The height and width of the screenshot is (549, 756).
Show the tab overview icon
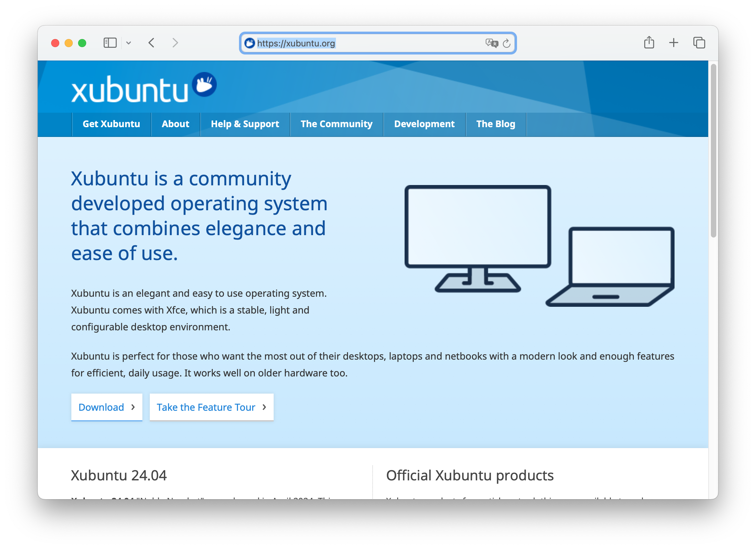(699, 43)
